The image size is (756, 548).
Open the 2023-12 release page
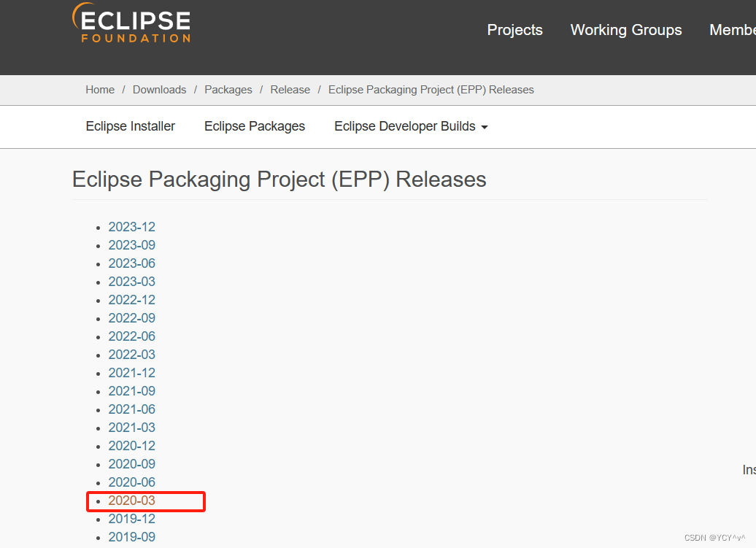(131, 226)
